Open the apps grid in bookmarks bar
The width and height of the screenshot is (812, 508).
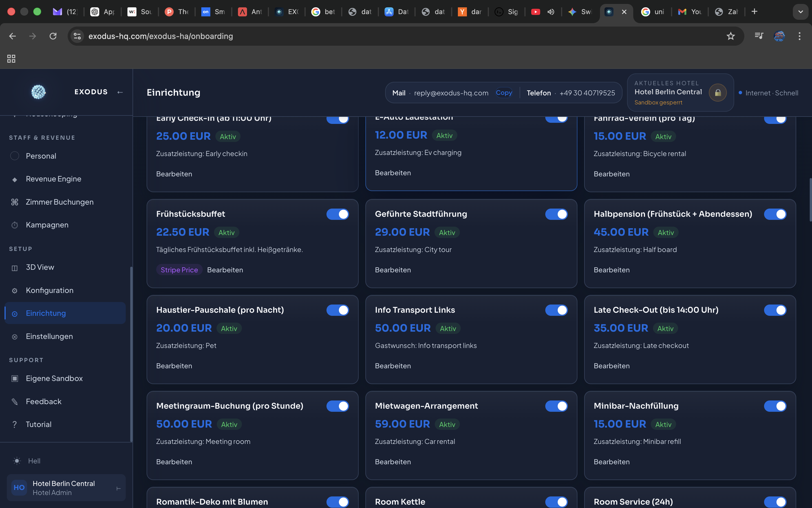point(11,58)
